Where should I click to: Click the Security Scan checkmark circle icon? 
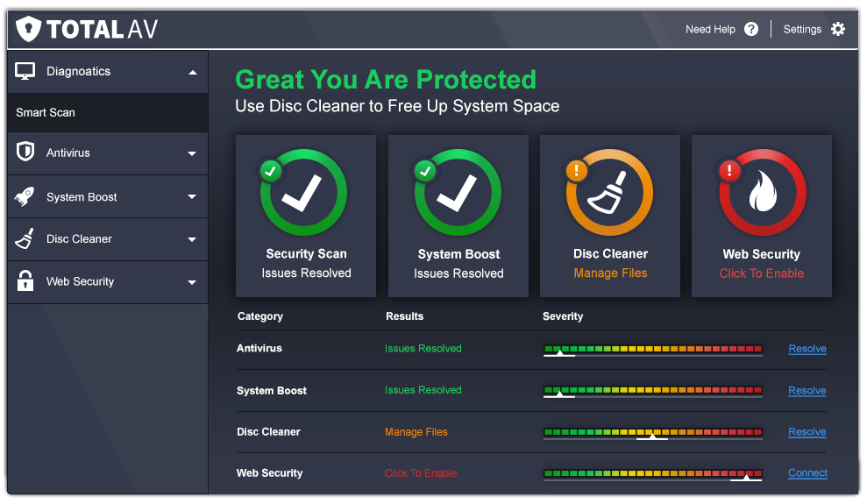(x=304, y=194)
